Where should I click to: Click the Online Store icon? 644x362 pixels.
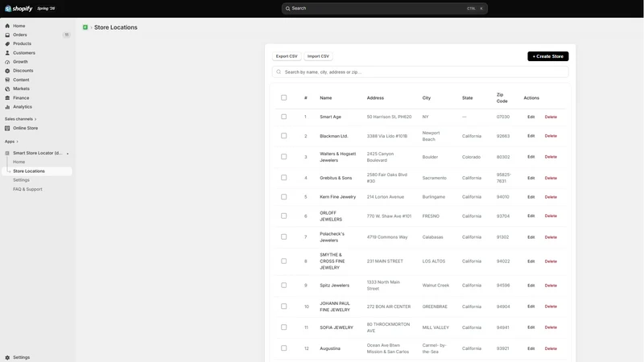coord(7,128)
